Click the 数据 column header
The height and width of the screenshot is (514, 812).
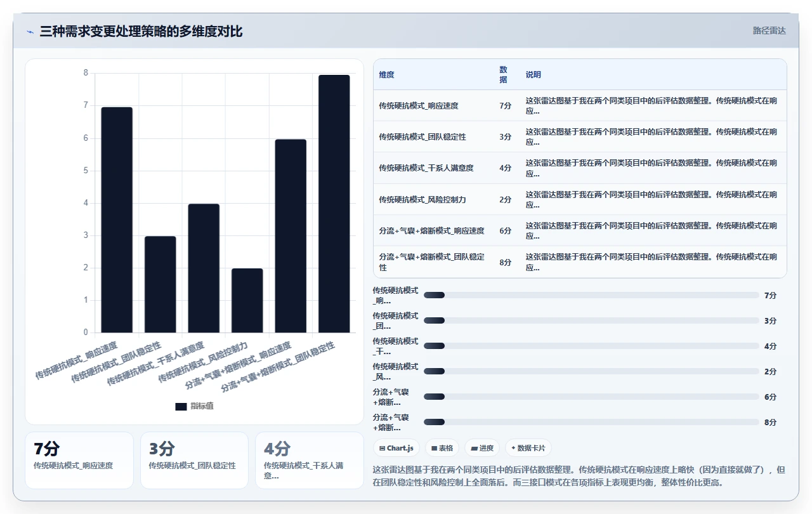pyautogui.click(x=503, y=75)
